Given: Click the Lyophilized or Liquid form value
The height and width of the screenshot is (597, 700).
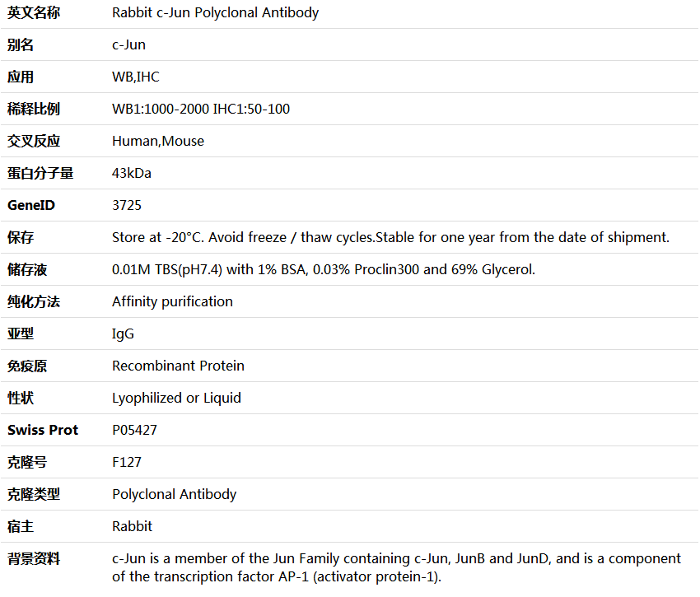Looking at the screenshot, I should [x=176, y=399].
